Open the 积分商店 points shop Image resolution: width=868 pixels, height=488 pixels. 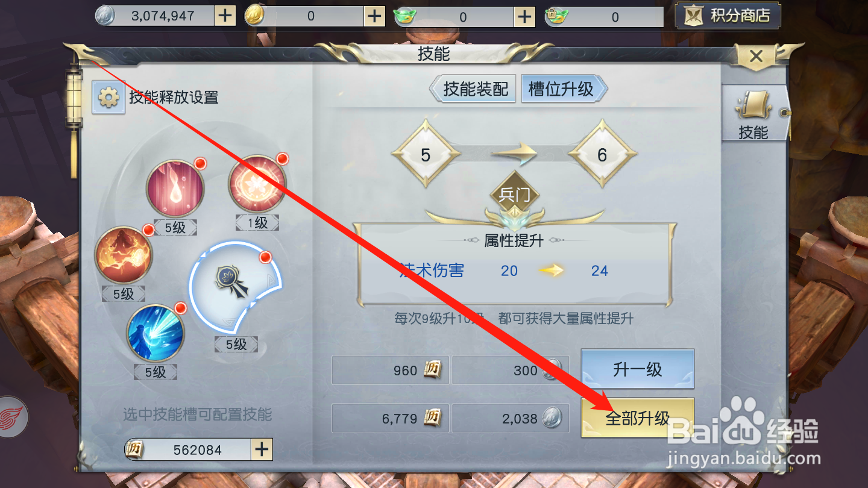(728, 16)
